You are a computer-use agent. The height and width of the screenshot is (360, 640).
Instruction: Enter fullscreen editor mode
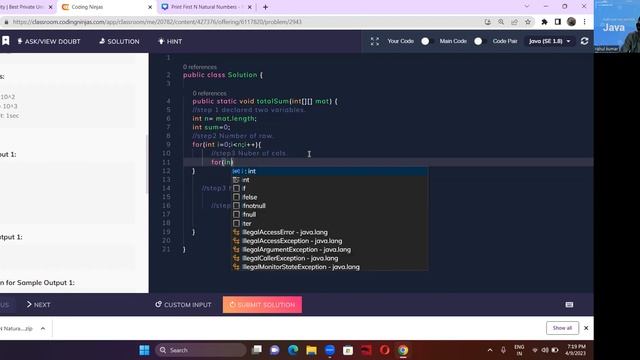click(375, 41)
